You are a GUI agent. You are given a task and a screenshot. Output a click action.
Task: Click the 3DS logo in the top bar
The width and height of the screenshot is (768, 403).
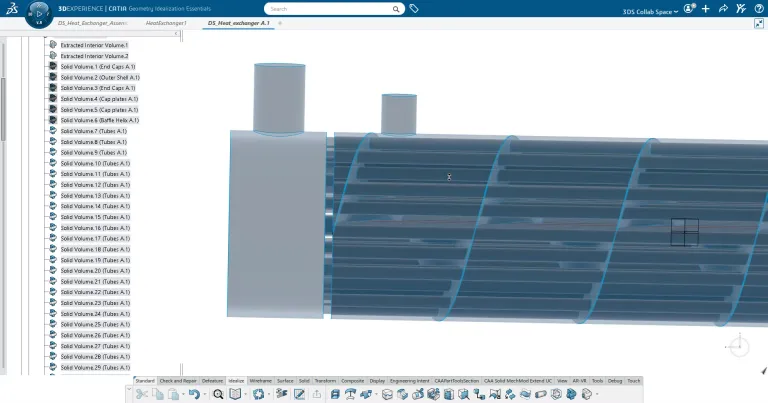coord(12,8)
